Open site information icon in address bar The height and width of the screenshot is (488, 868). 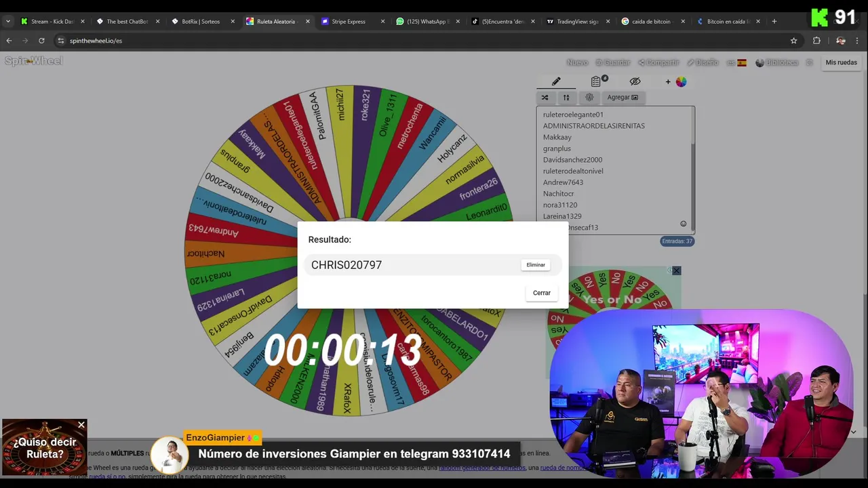(60, 41)
